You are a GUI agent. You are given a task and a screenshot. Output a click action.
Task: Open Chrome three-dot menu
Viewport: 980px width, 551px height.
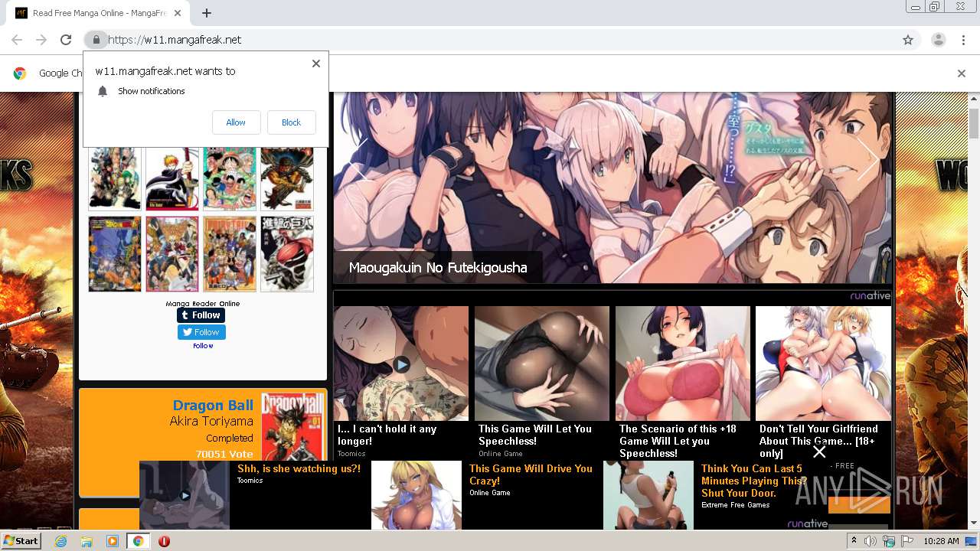click(x=963, y=40)
